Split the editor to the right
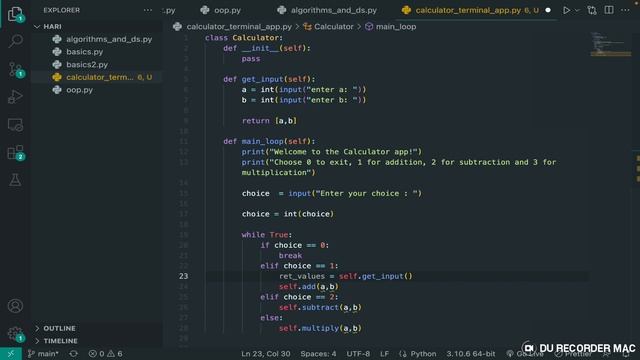This screenshot has width=640, height=360. click(609, 10)
